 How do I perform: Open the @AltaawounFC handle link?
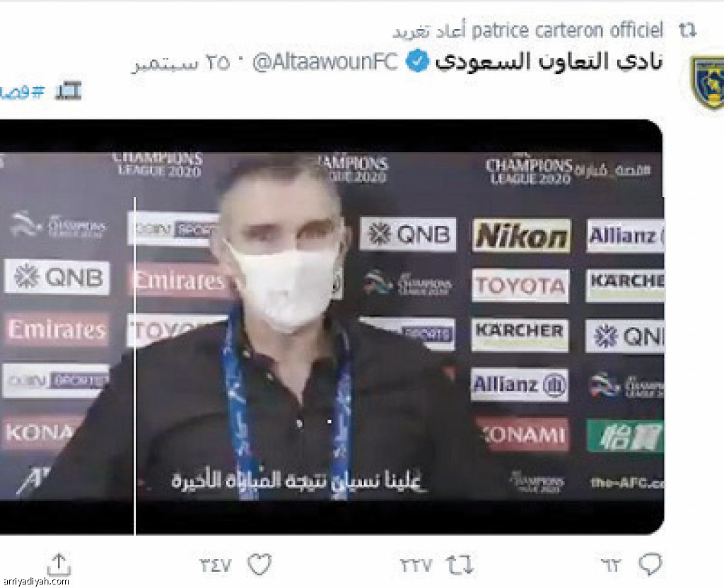point(325,62)
